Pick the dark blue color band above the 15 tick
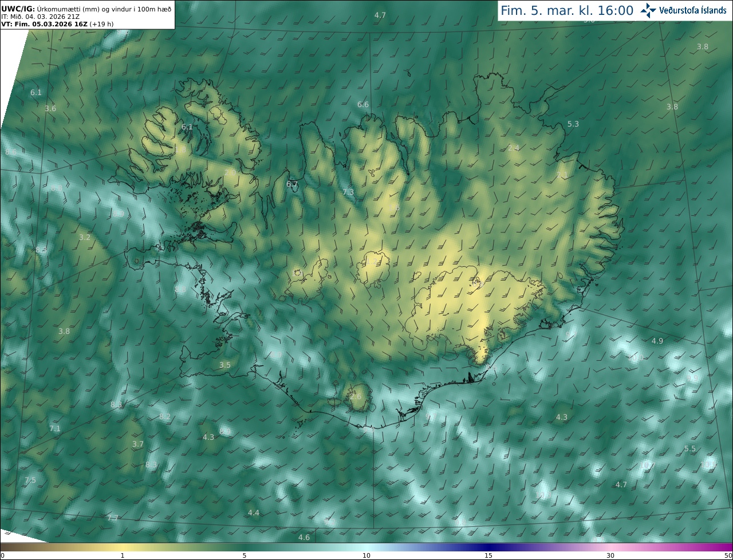 (488, 547)
